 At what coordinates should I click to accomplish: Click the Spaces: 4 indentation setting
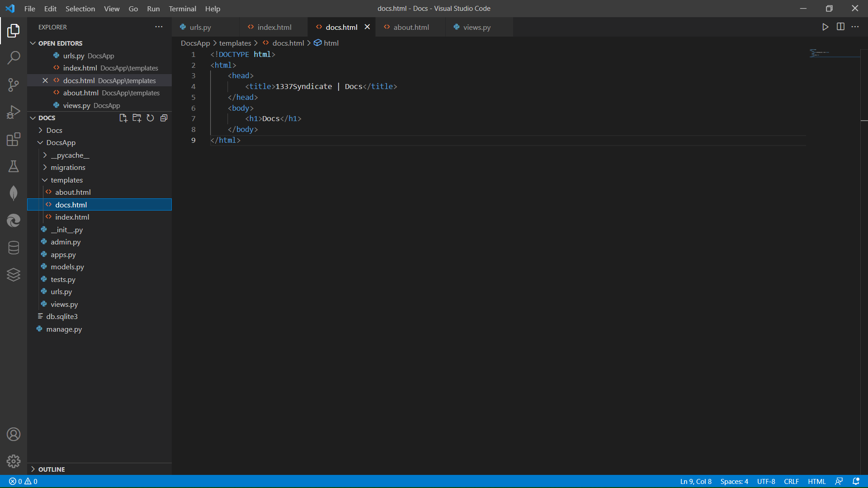(x=734, y=481)
